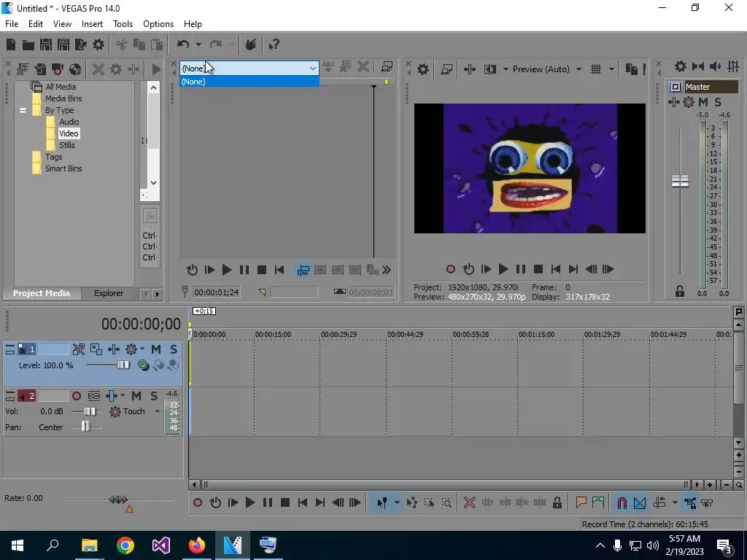Viewport: 747px width, 560px height.
Task: Click the red Delete X in bottom toolbar
Action: click(469, 503)
